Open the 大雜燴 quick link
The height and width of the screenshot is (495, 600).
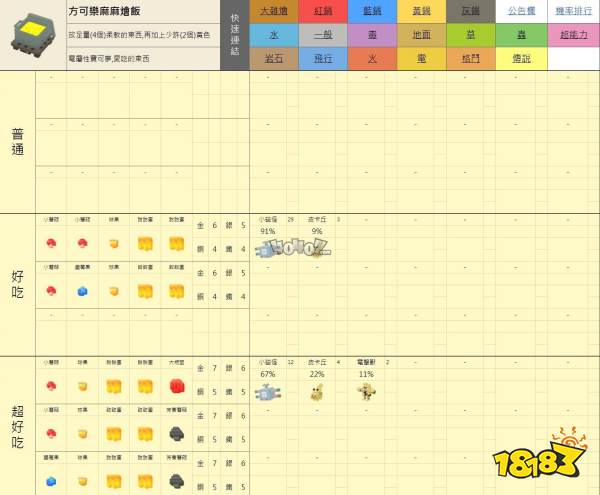[274, 11]
